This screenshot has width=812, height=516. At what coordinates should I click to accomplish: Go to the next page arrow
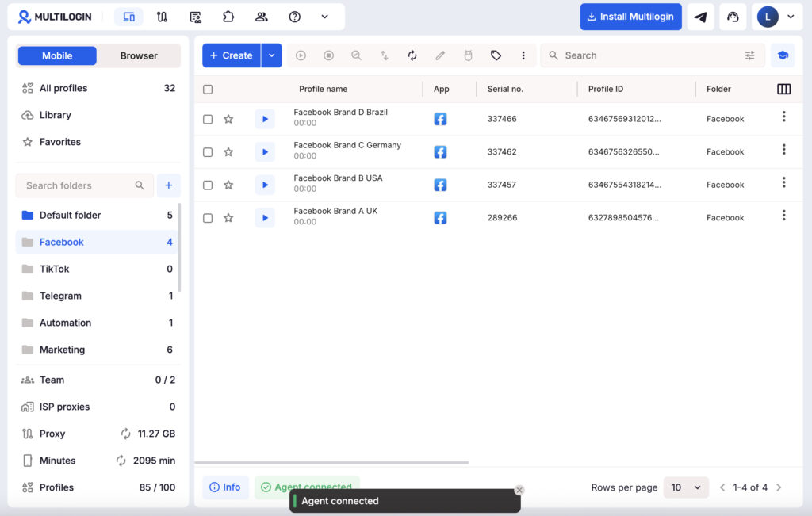779,487
